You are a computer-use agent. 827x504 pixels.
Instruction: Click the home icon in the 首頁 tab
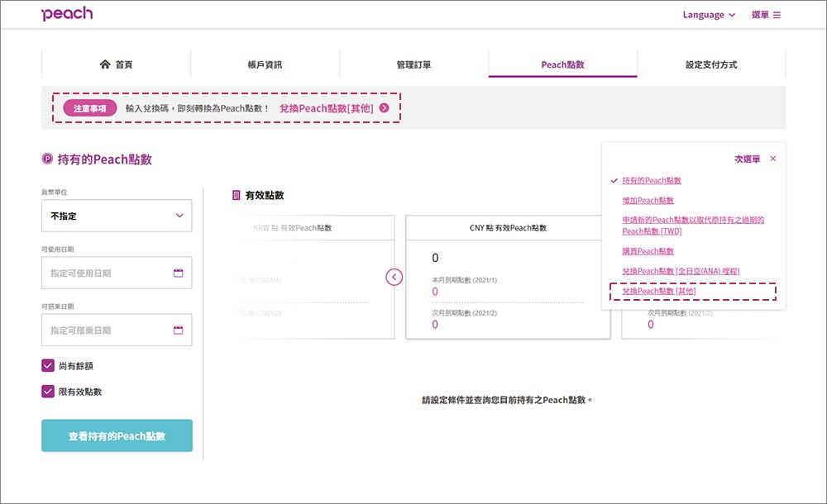pyautogui.click(x=105, y=64)
